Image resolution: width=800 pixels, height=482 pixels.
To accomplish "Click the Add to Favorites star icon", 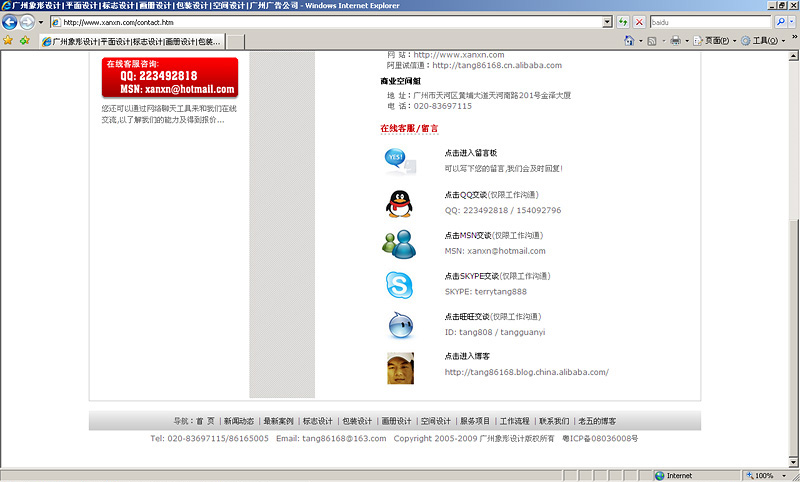I will point(24,40).
